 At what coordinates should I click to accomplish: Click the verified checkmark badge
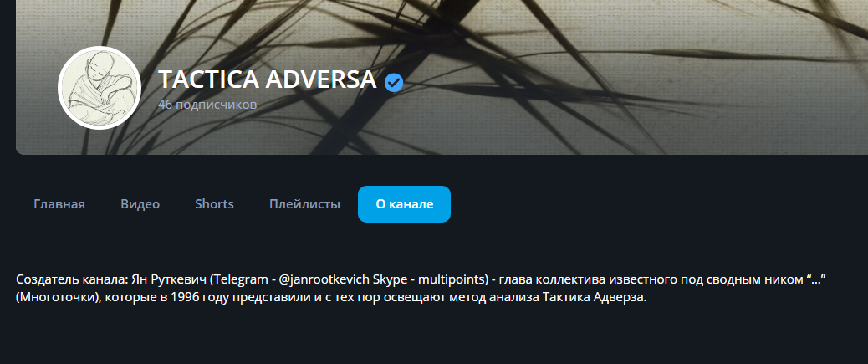pos(394,83)
